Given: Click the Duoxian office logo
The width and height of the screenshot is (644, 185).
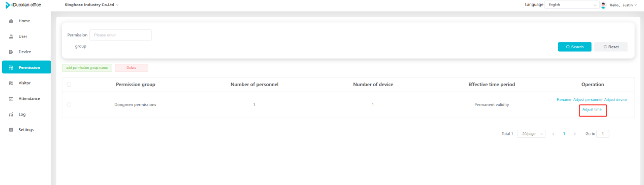Looking at the screenshot, I should pos(24,5).
